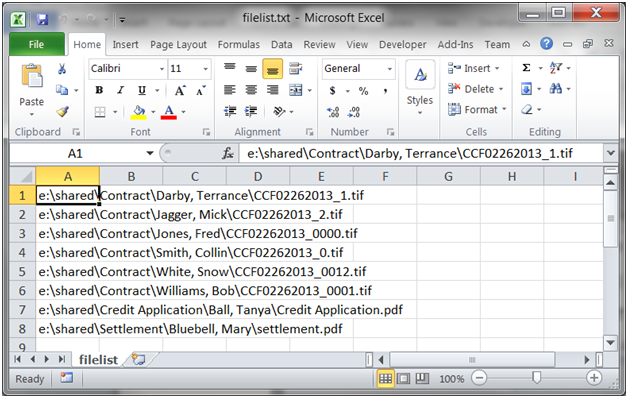628x398 pixels.
Task: Switch to the Data tab
Action: pos(282,44)
